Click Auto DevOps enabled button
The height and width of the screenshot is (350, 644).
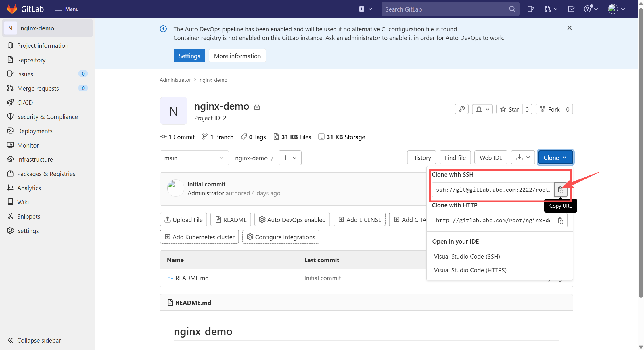click(292, 220)
